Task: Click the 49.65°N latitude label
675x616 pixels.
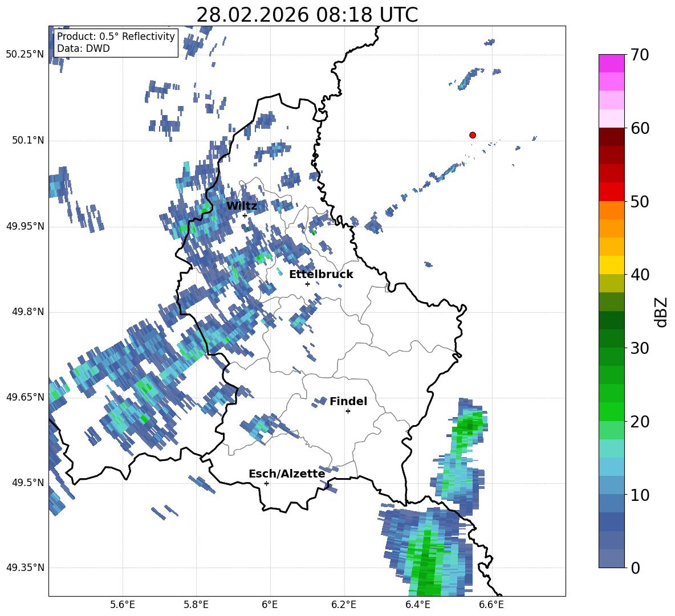Action: [x=25, y=397]
